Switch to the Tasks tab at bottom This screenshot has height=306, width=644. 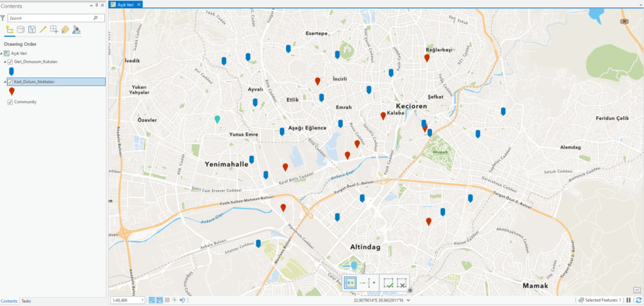26,301
